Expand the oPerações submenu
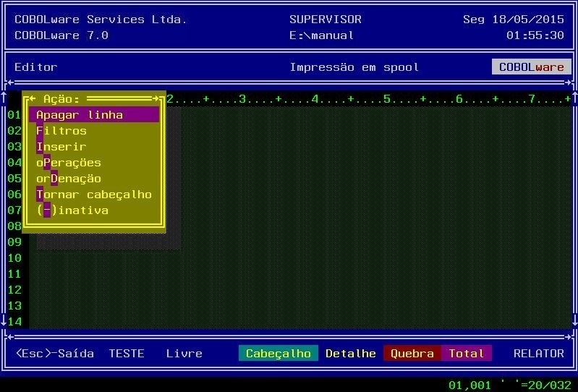The image size is (578, 392). pos(69,163)
